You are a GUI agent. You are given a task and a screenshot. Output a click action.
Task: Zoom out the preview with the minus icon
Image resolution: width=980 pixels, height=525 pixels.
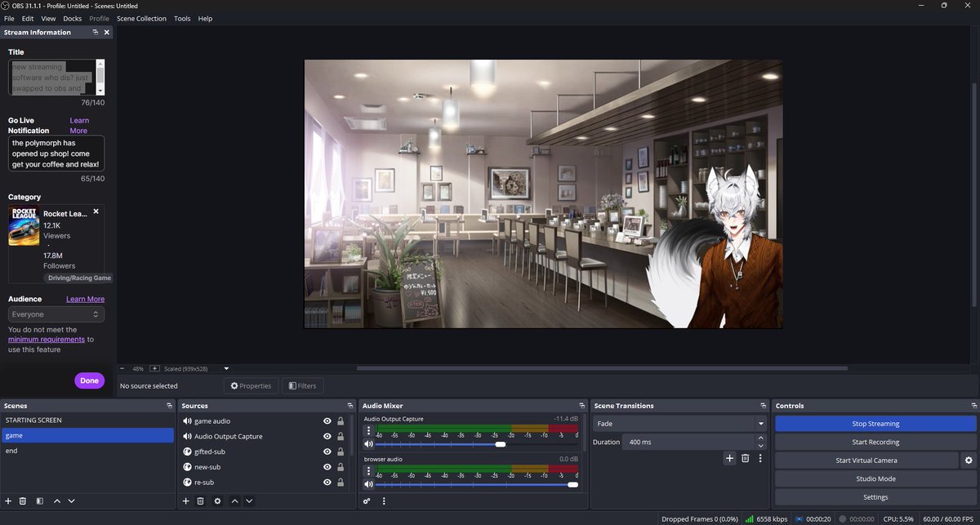pos(122,368)
